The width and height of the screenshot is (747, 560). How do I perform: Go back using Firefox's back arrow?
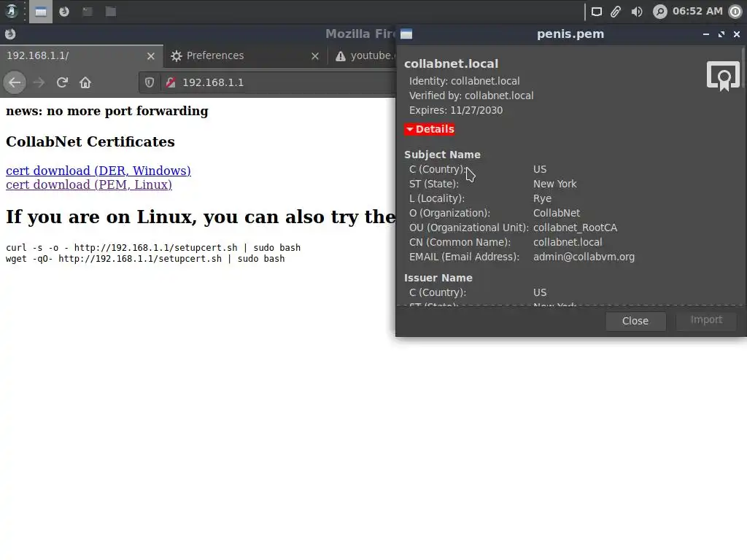pyautogui.click(x=15, y=83)
